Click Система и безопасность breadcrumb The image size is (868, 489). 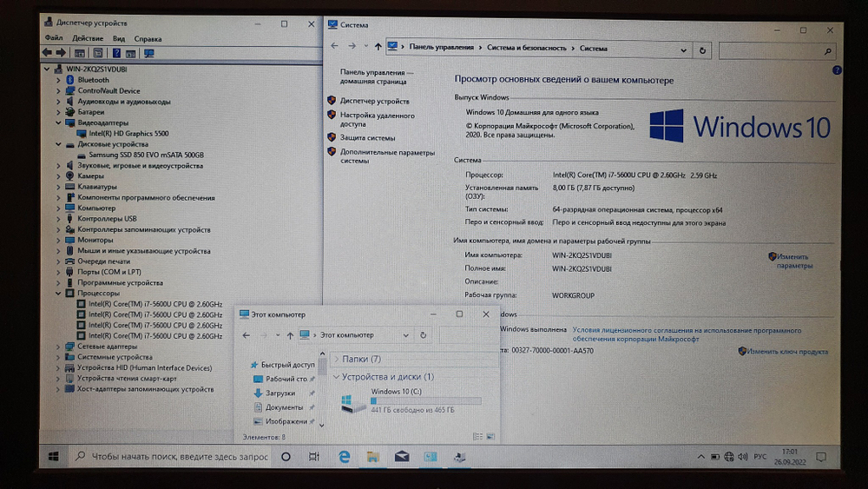527,48
